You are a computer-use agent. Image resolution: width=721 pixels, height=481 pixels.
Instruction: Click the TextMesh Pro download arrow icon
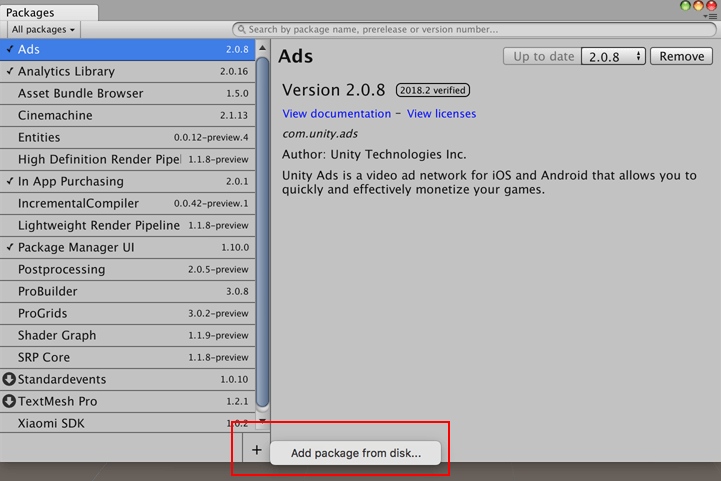(9, 401)
